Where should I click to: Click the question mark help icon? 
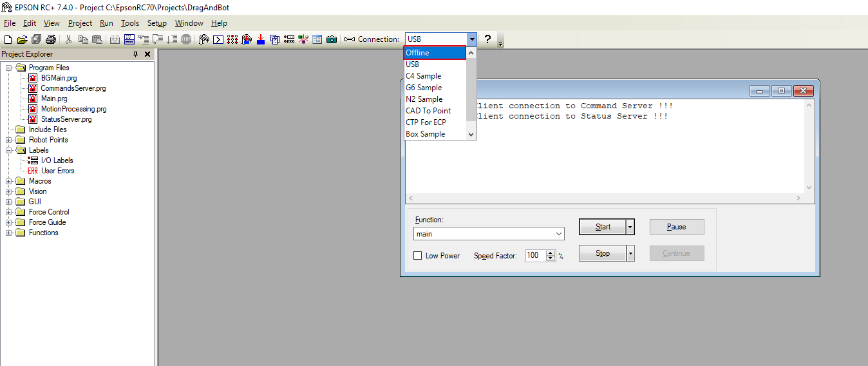(487, 39)
